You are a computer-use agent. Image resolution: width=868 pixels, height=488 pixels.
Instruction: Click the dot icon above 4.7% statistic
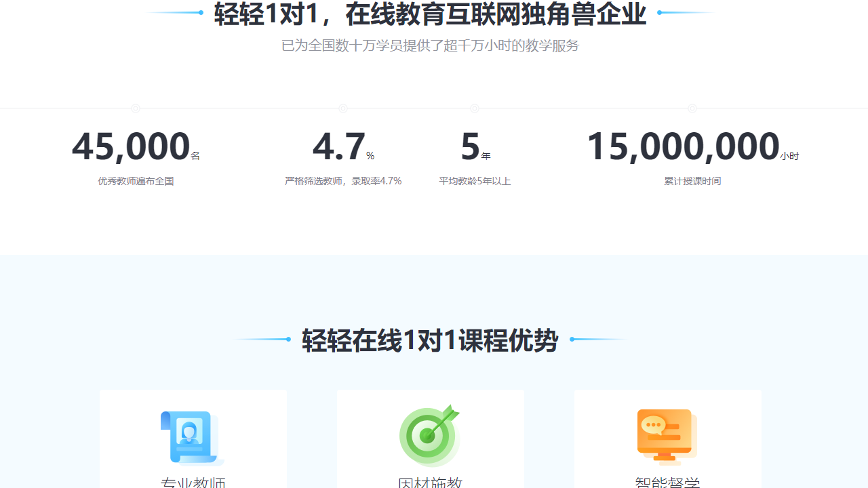pyautogui.click(x=343, y=108)
